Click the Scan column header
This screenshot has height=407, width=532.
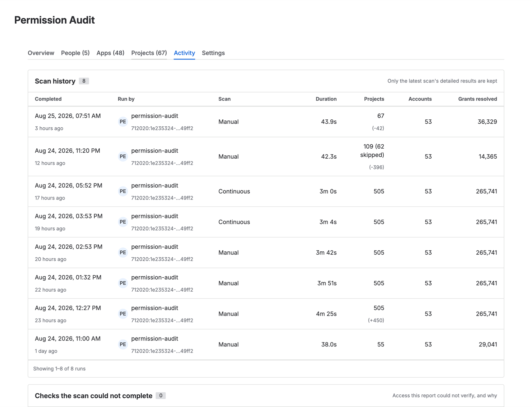pos(224,99)
